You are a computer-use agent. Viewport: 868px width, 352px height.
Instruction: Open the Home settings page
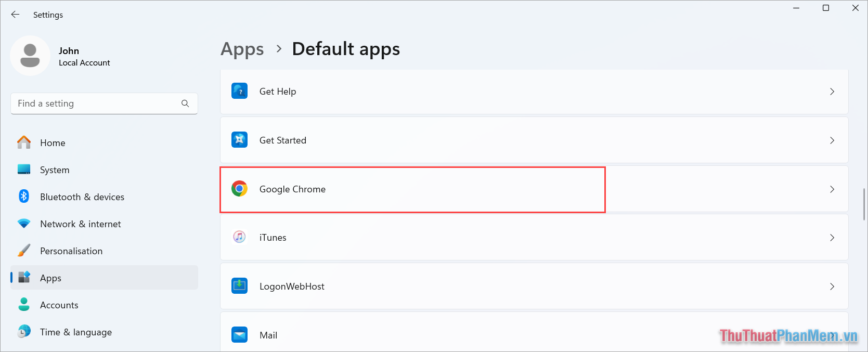pyautogui.click(x=104, y=142)
